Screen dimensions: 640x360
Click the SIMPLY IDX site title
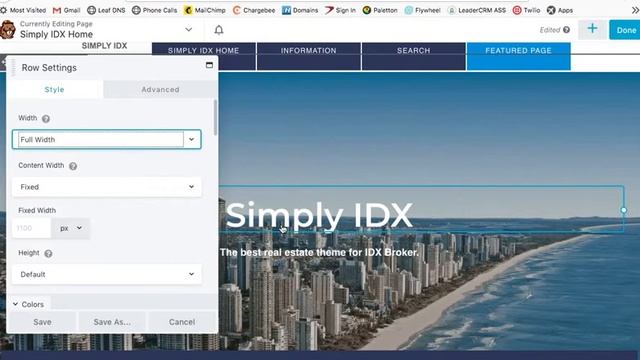[104, 46]
